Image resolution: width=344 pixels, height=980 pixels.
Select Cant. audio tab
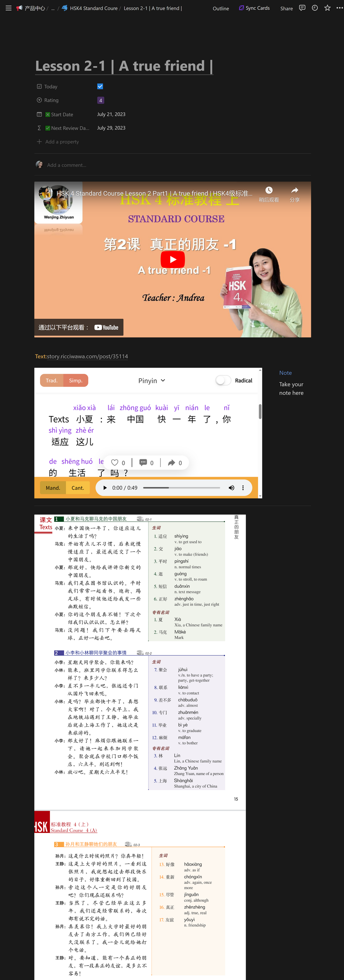[x=78, y=488]
